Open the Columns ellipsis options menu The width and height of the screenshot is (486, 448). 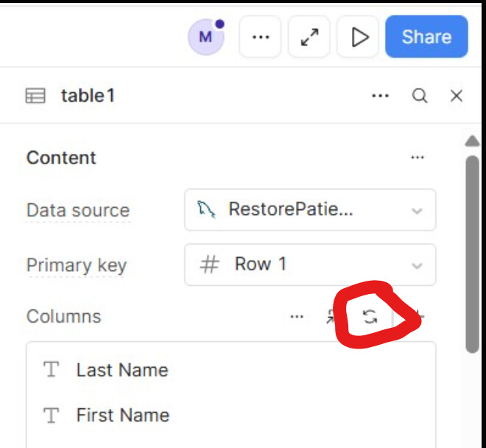[297, 317]
